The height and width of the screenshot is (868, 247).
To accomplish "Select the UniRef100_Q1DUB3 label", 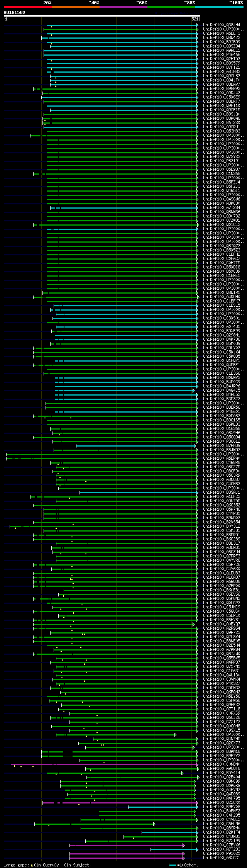I will tap(222, 573).
